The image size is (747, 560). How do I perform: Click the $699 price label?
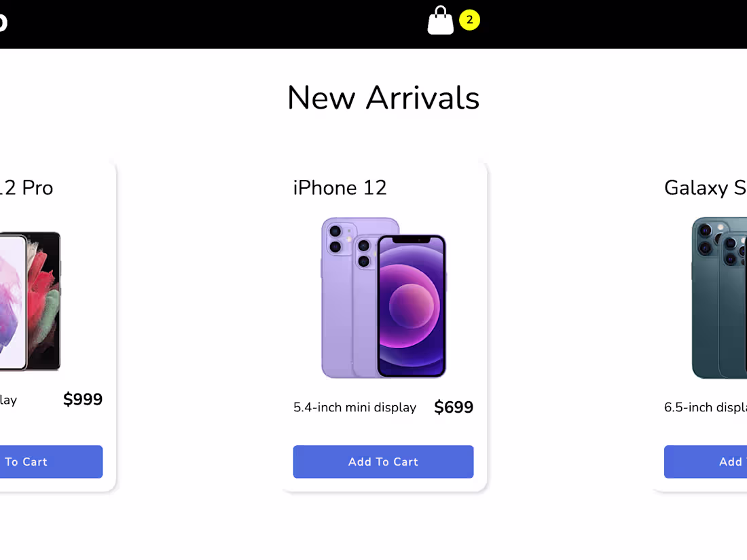(x=454, y=407)
